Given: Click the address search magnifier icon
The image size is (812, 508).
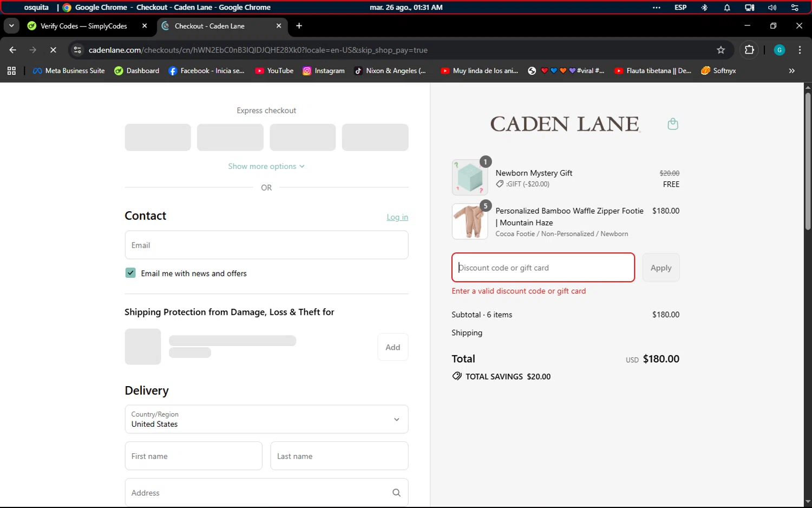Looking at the screenshot, I should (x=396, y=493).
